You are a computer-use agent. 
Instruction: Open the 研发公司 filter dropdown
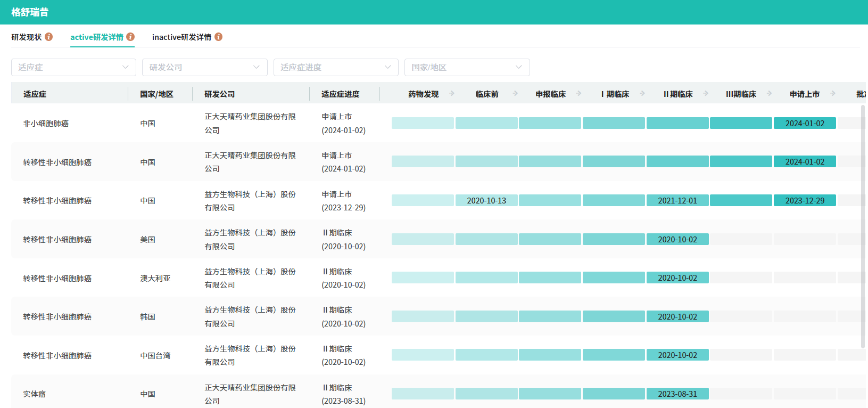pos(204,68)
